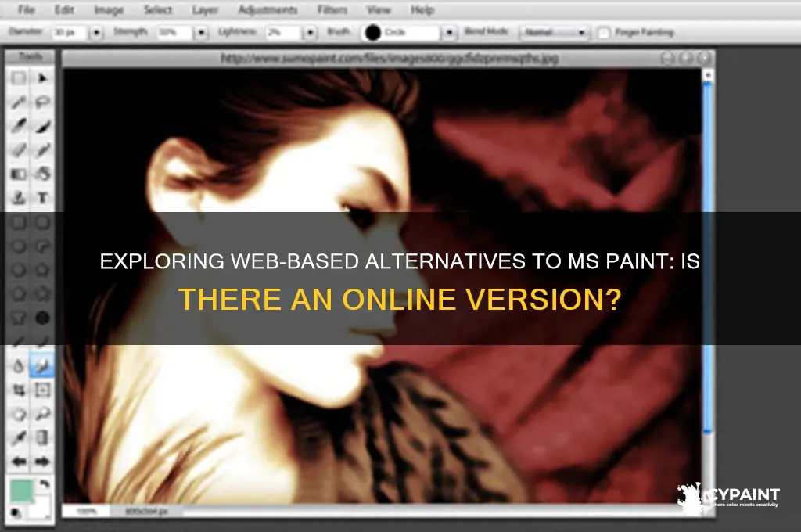Select the Rounded Rectangle shape tool
The image size is (801, 532).
(42, 222)
